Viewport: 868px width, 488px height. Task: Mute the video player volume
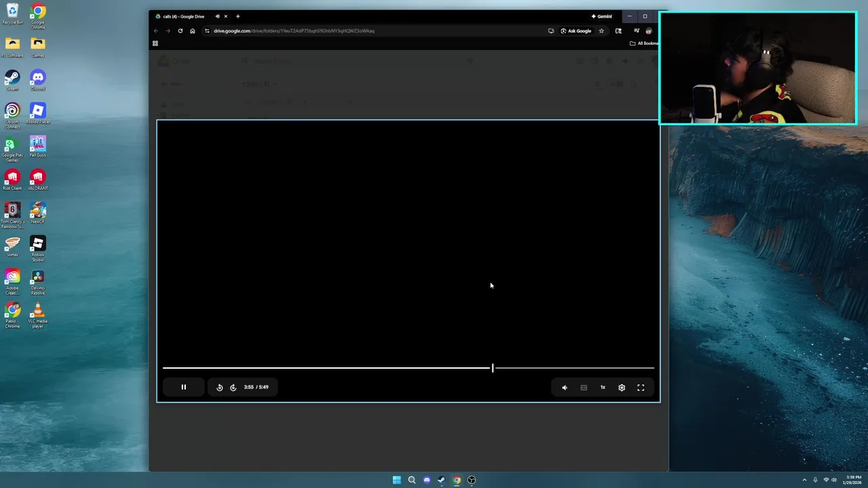564,387
